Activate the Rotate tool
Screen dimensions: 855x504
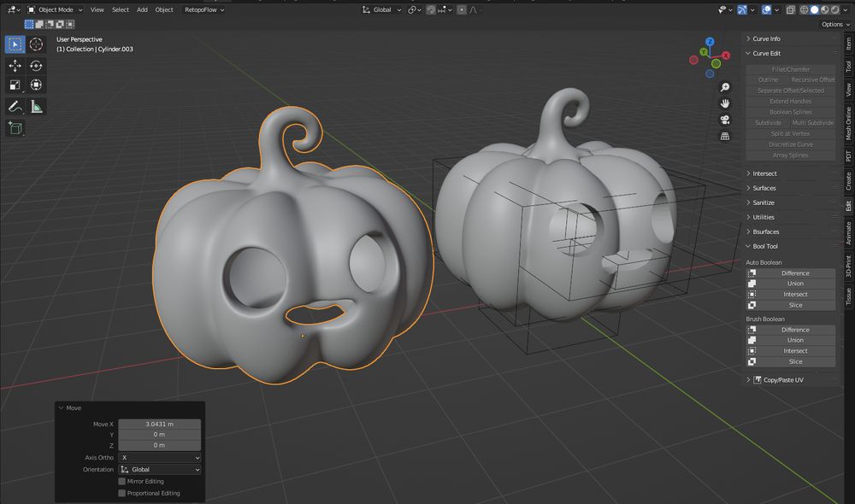click(x=36, y=64)
